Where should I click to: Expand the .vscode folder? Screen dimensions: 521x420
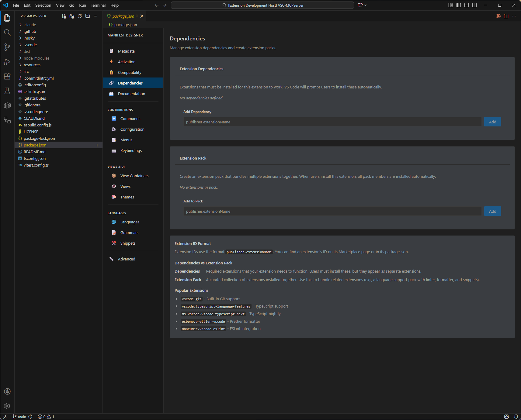pos(58,45)
